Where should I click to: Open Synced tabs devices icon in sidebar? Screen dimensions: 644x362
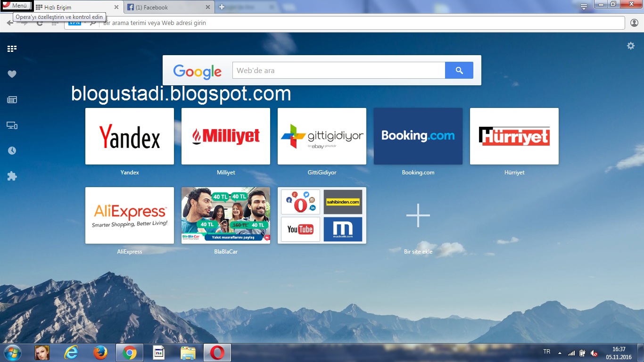coord(12,125)
